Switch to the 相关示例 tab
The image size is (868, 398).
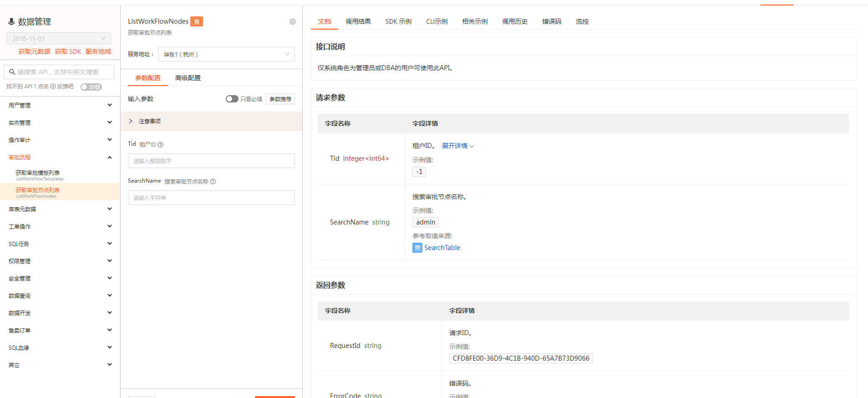click(475, 21)
